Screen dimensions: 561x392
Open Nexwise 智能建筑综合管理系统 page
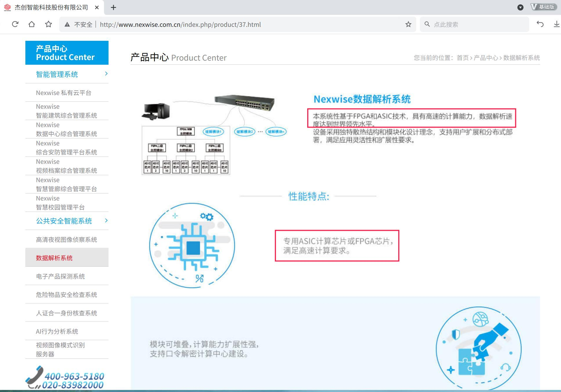click(67, 111)
